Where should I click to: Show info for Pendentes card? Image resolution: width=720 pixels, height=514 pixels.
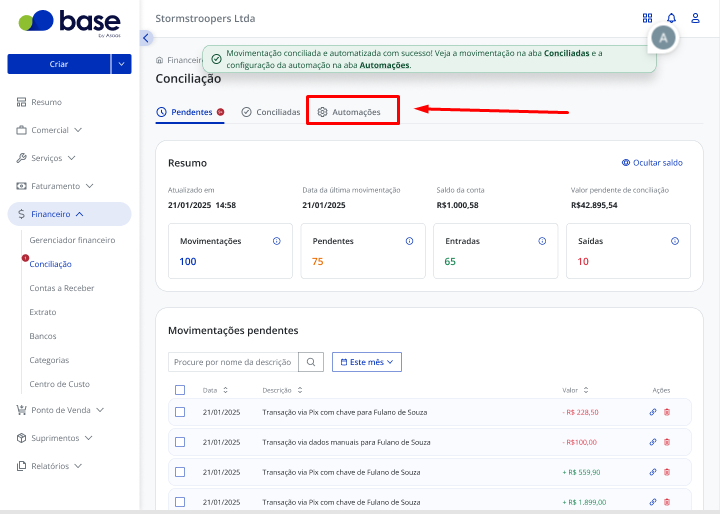(x=409, y=241)
